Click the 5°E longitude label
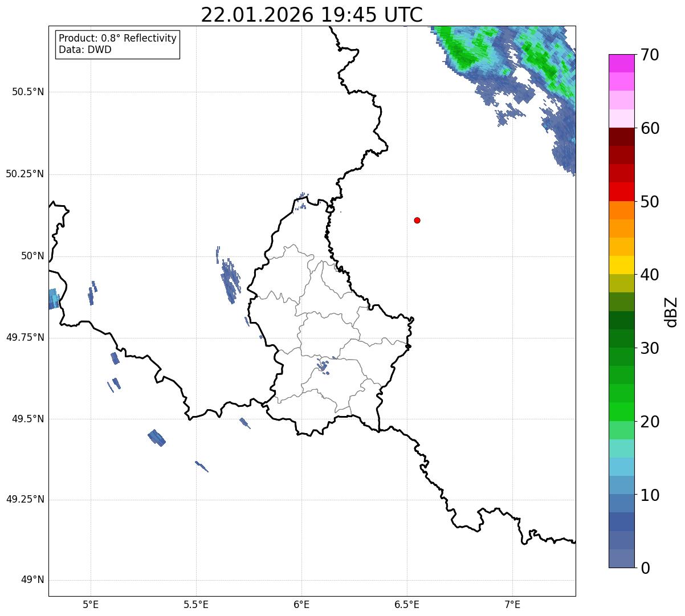 (x=91, y=604)
